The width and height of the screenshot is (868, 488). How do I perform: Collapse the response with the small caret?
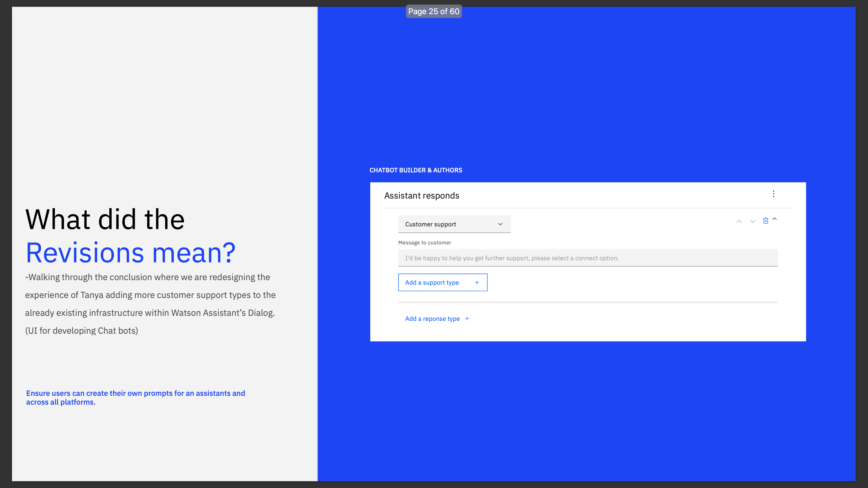(x=775, y=219)
